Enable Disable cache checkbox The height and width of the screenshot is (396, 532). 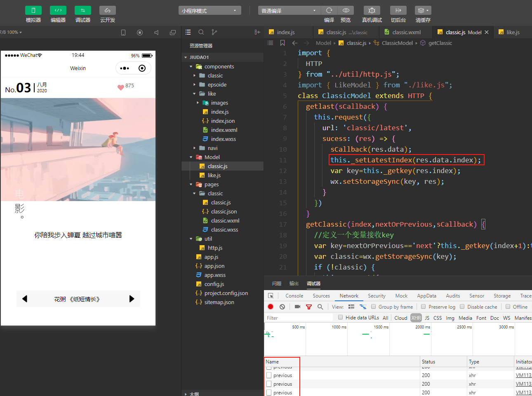(462, 307)
